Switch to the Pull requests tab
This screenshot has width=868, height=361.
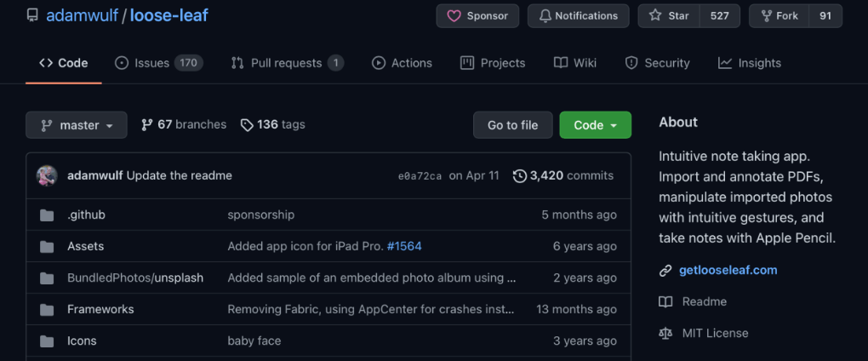point(287,63)
